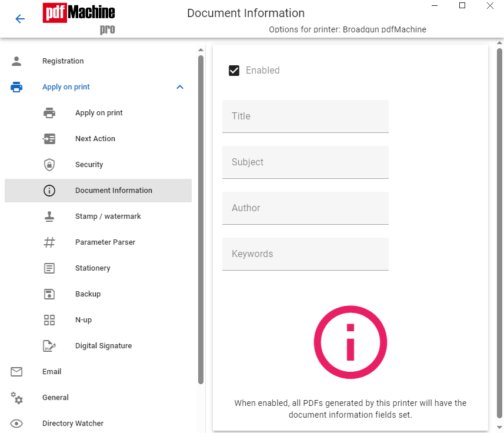Click the Enabled label text
Screen dimensions: 504x433
pos(263,71)
